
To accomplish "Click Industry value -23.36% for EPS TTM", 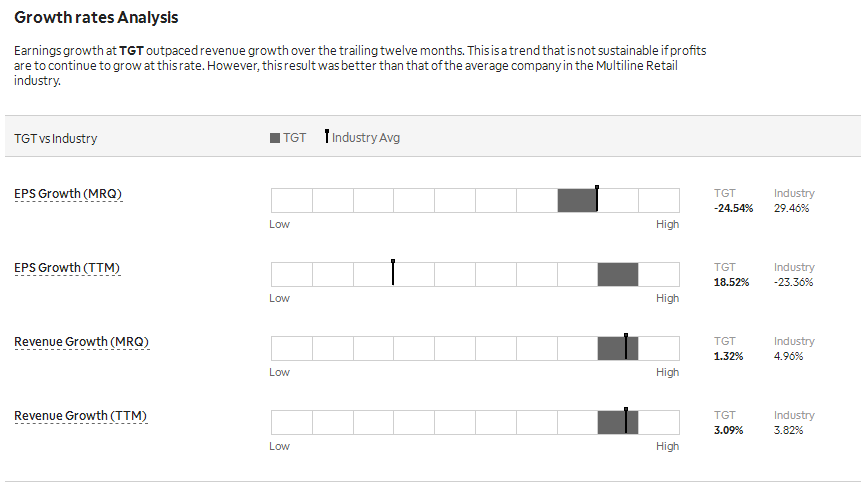I will click(x=793, y=282).
